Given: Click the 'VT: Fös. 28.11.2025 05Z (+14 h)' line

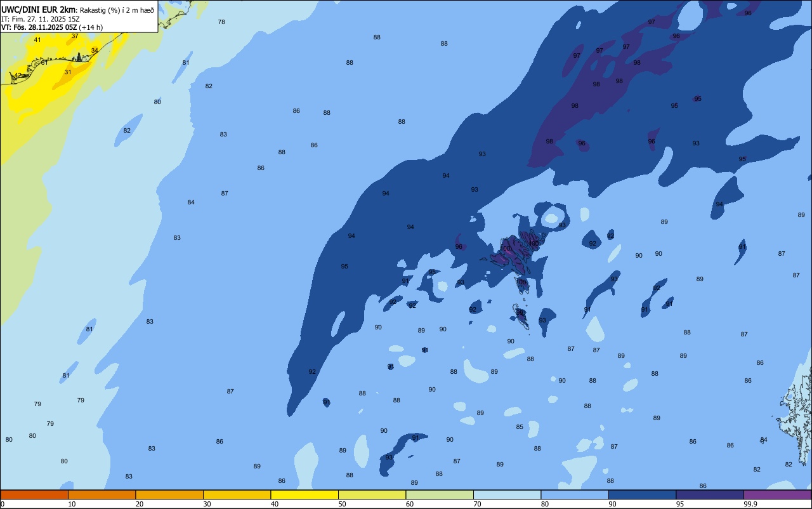Looking at the screenshot, I should click(x=52, y=27).
